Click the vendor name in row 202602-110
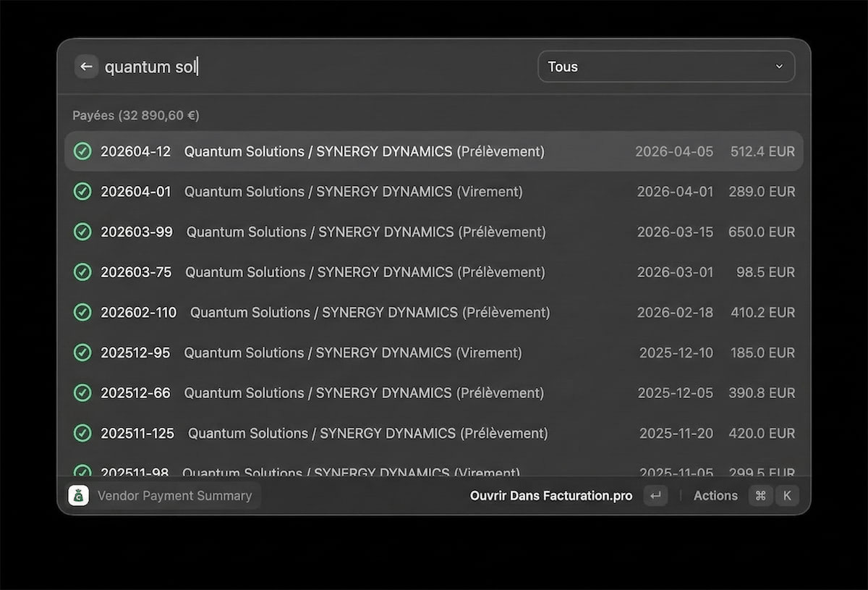The image size is (868, 590). pos(370,312)
